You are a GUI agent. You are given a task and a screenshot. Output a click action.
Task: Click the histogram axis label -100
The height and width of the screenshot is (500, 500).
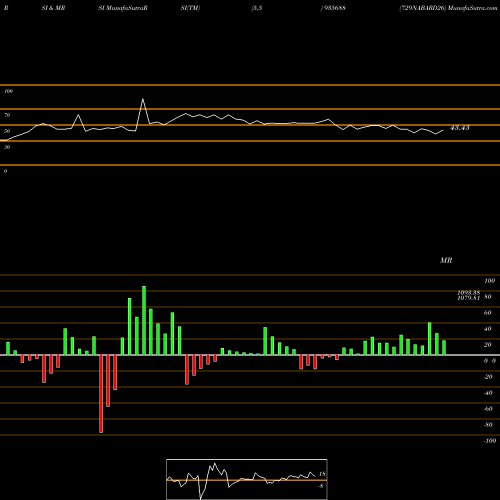pos(490,441)
